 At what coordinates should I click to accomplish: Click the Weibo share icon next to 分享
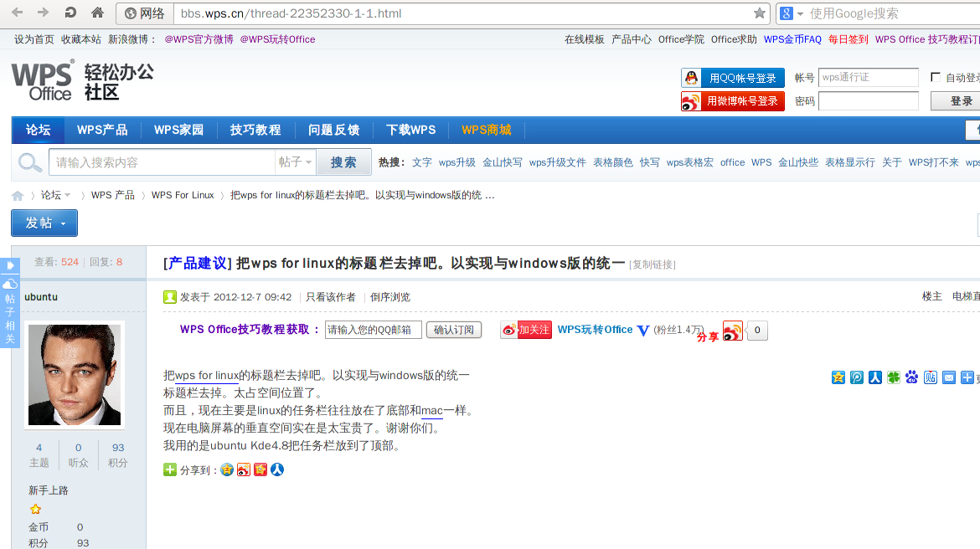(733, 331)
